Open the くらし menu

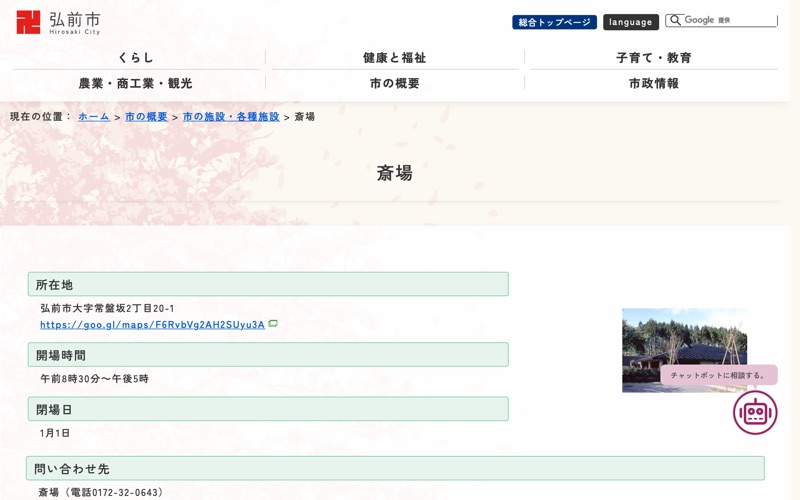tap(136, 58)
